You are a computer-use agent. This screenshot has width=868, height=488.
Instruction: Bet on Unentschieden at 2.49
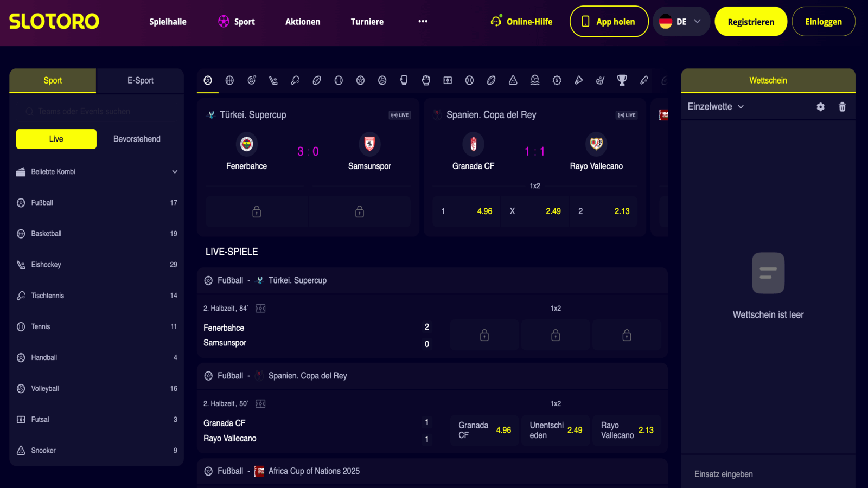tap(556, 431)
